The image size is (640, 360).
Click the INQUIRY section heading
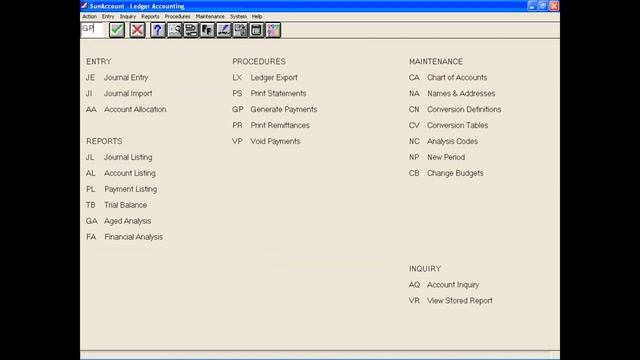[x=425, y=269]
